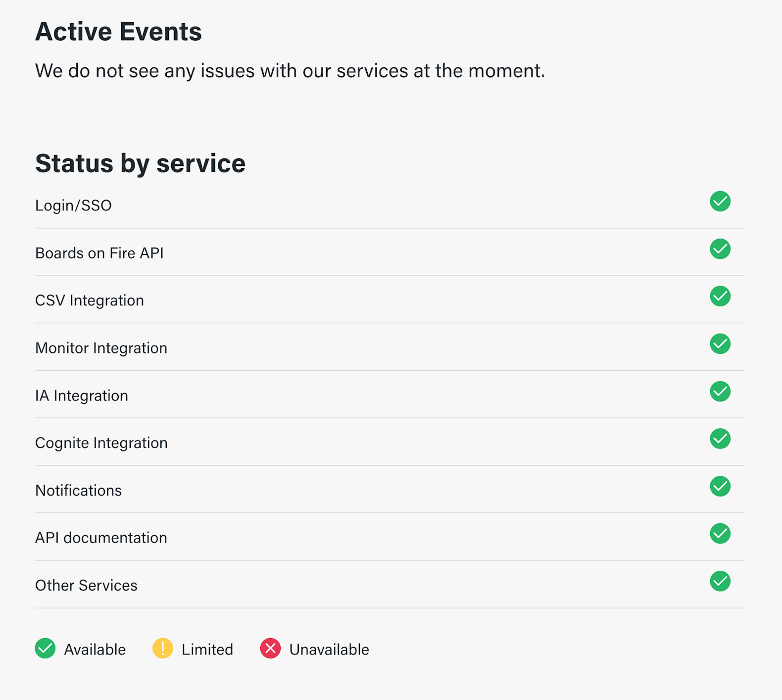
Task: Click the Other Services status checkmark
Action: click(720, 581)
